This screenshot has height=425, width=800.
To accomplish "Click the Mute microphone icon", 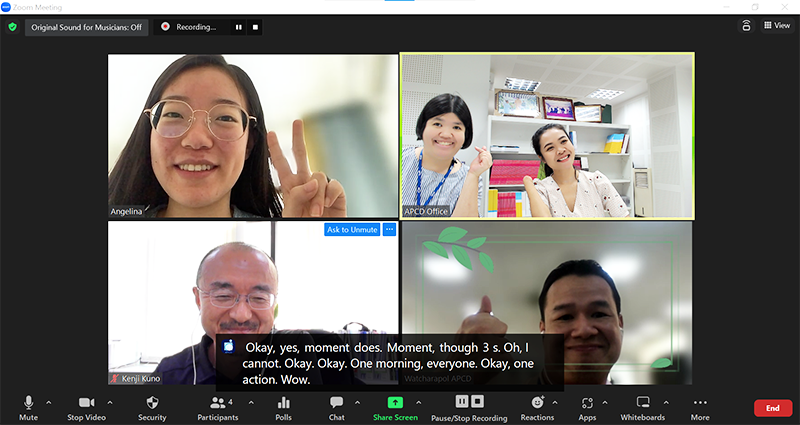I will (x=29, y=403).
